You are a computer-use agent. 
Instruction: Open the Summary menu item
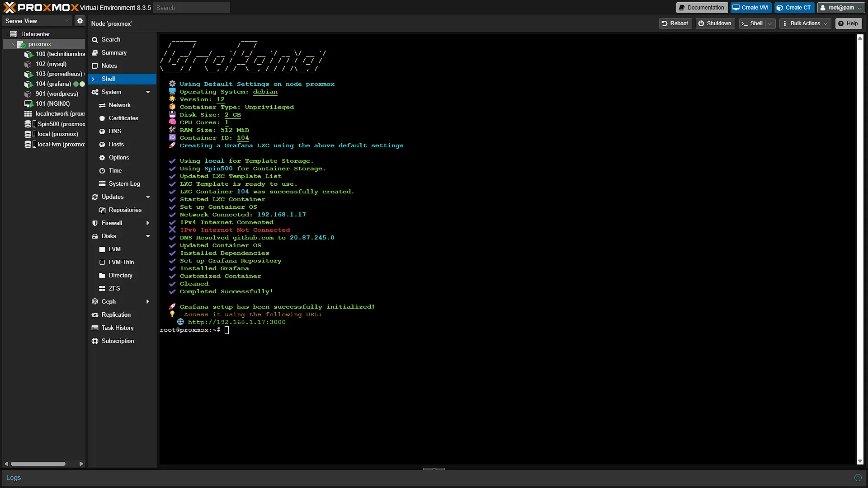[122, 53]
